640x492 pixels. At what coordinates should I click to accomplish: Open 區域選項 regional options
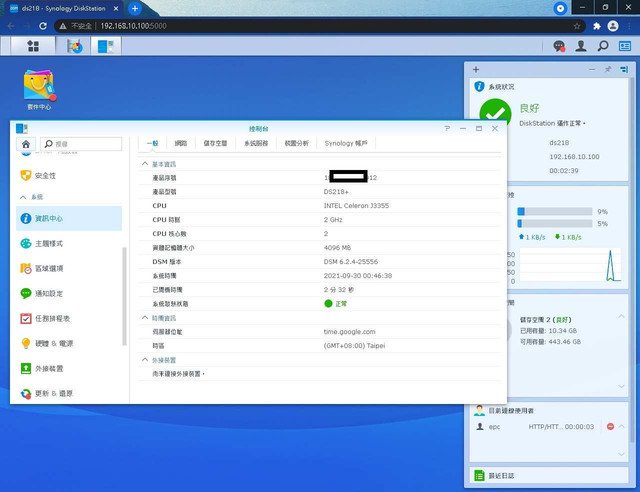[x=69, y=268]
